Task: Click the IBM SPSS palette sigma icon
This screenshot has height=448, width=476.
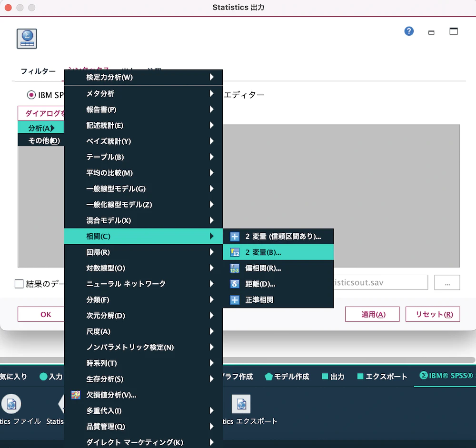Action: point(424,376)
